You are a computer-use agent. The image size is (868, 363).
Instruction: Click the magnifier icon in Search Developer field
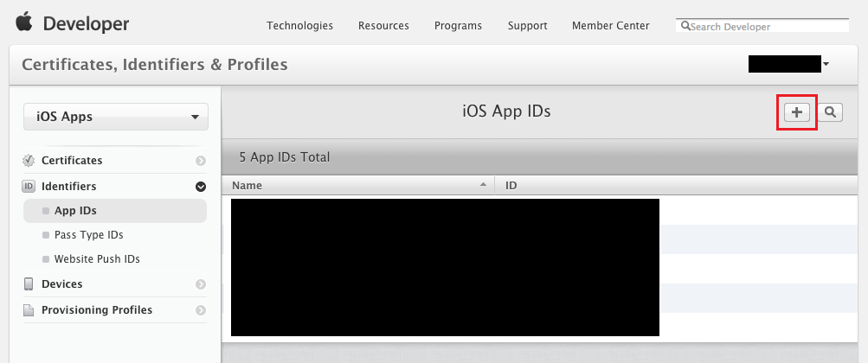(685, 26)
